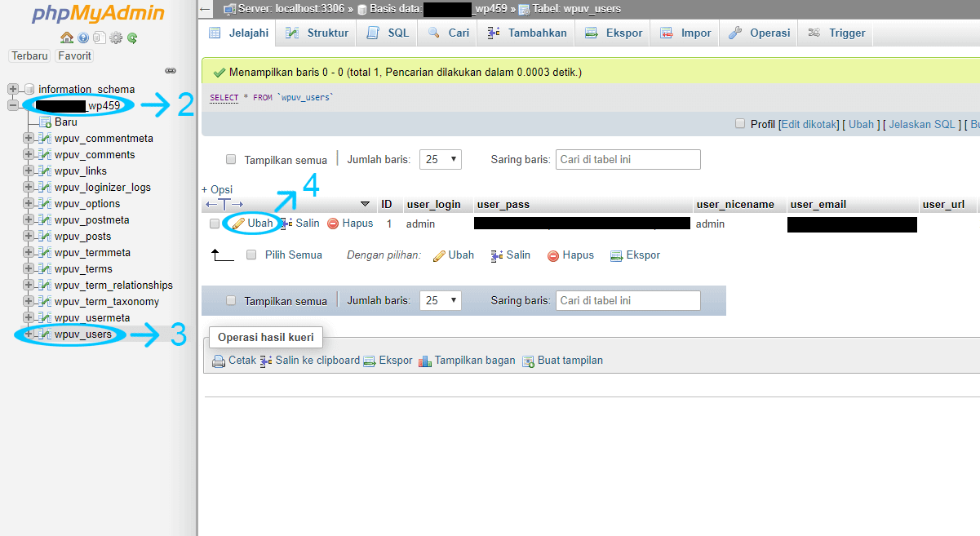Viewport: 980px width, 536px height.
Task: Click the chain link icon in sidebar
Action: pos(171,71)
